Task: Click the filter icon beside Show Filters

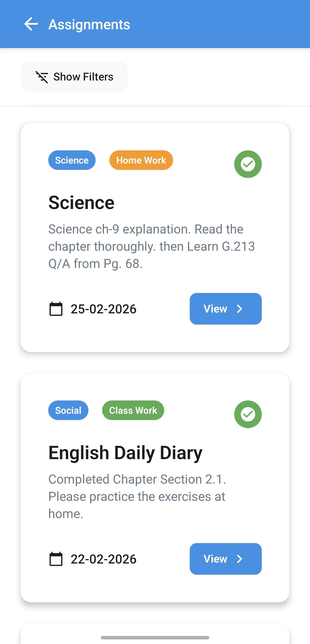Action: tap(42, 77)
